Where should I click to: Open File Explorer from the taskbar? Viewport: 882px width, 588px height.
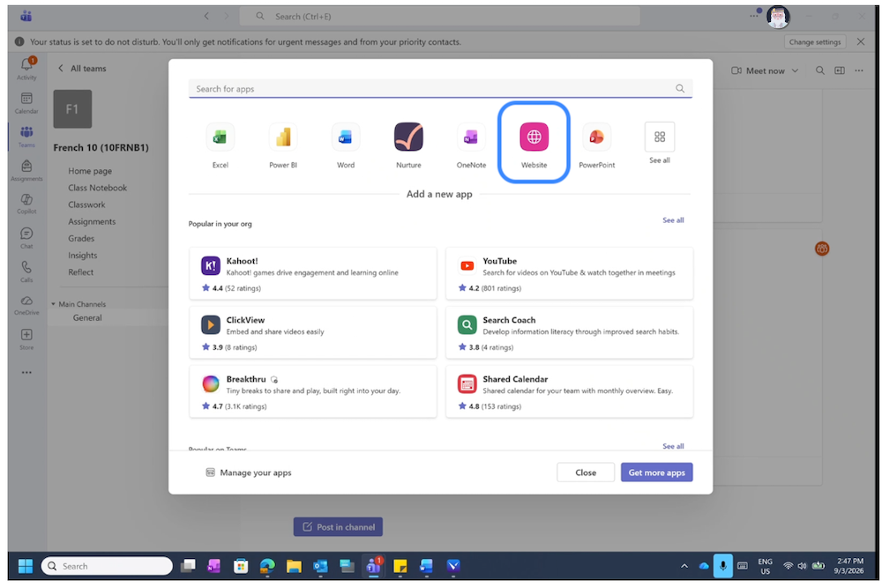pyautogui.click(x=294, y=566)
